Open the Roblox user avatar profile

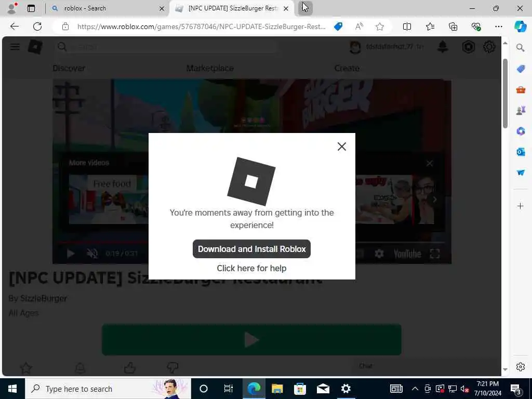[x=355, y=47]
